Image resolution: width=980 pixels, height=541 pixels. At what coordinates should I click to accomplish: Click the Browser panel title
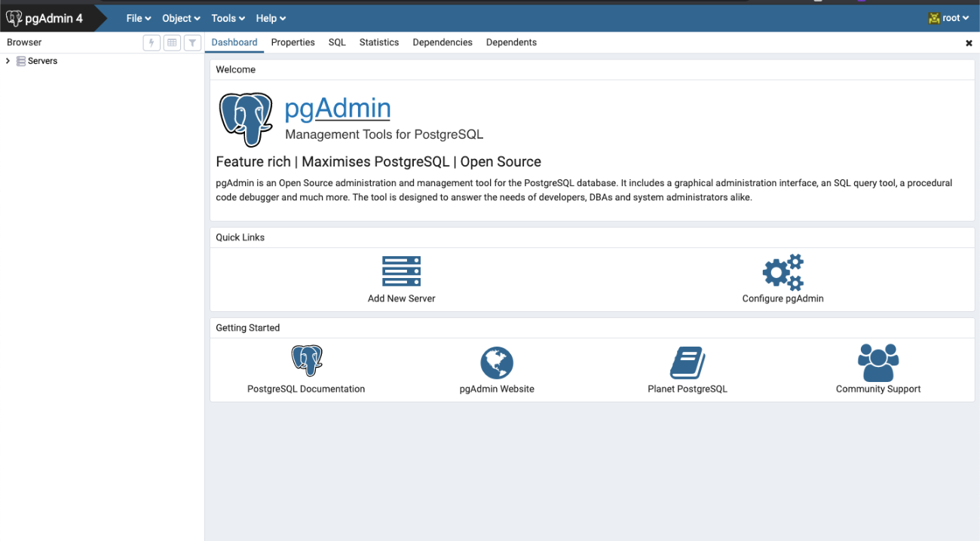click(24, 42)
